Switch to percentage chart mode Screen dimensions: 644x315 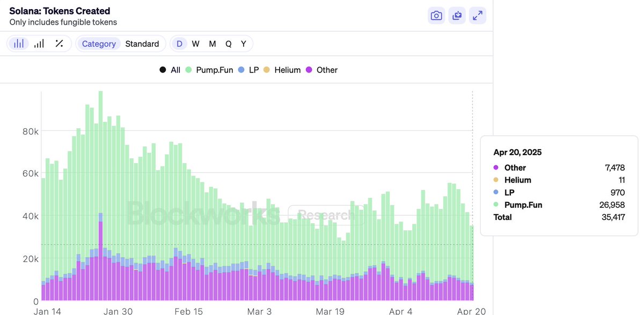60,44
